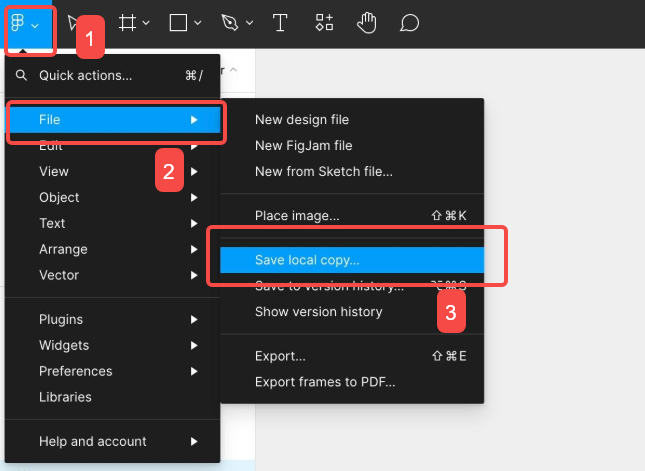645x471 pixels.
Task: Open the View submenu
Action: click(x=113, y=172)
